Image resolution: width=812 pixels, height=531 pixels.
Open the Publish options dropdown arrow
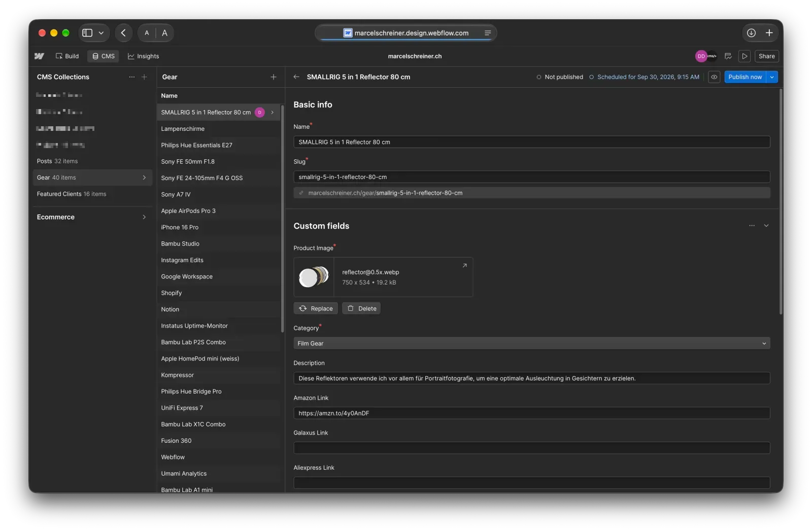772,77
